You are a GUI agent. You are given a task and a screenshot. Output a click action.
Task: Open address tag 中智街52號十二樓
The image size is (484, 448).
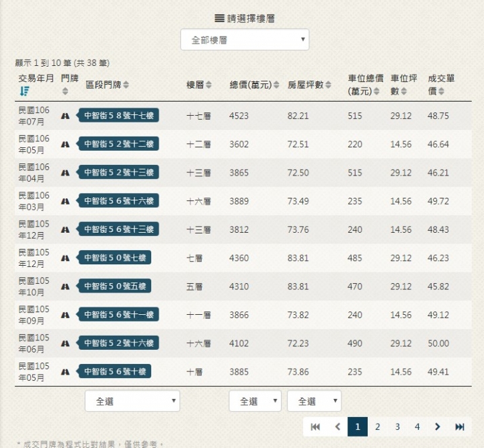point(118,144)
